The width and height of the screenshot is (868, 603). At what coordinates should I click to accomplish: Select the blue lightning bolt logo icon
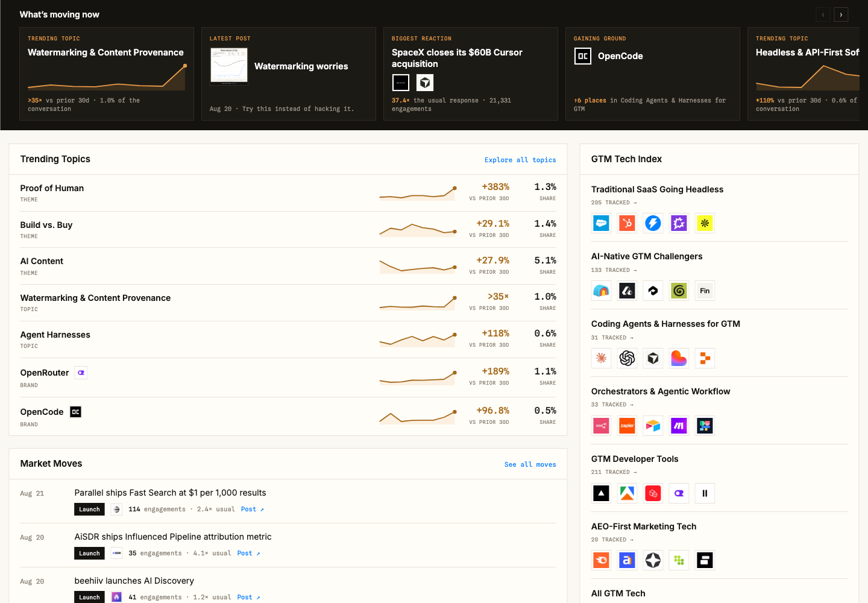[653, 223]
